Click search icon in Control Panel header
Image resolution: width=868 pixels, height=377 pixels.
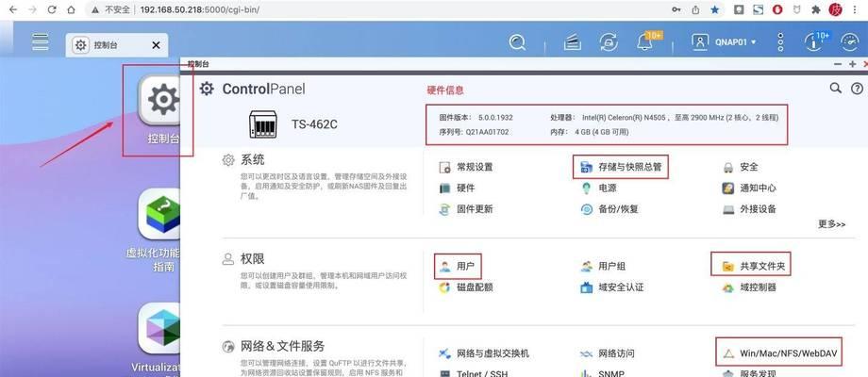(835, 88)
